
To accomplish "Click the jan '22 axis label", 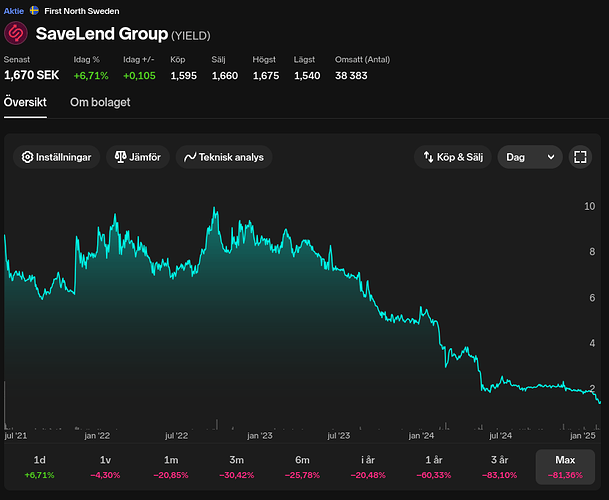I will coord(97,436).
